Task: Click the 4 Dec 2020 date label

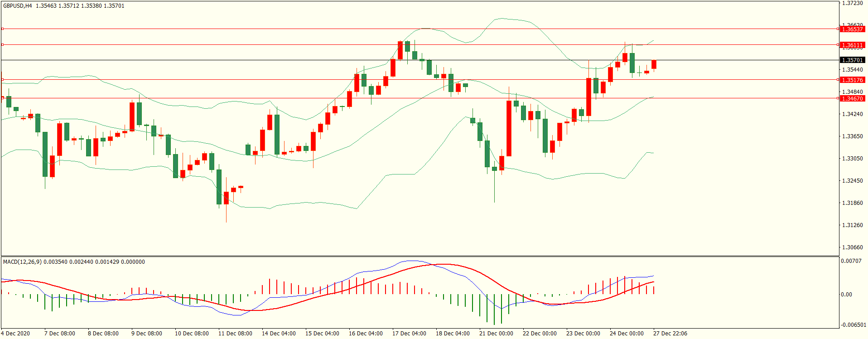Action: pos(16,334)
